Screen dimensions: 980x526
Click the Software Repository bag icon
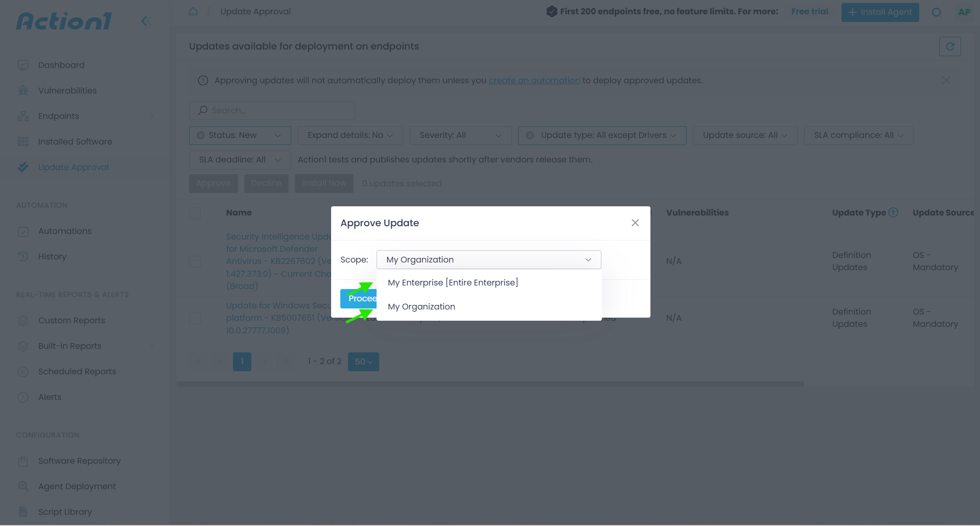point(23,461)
